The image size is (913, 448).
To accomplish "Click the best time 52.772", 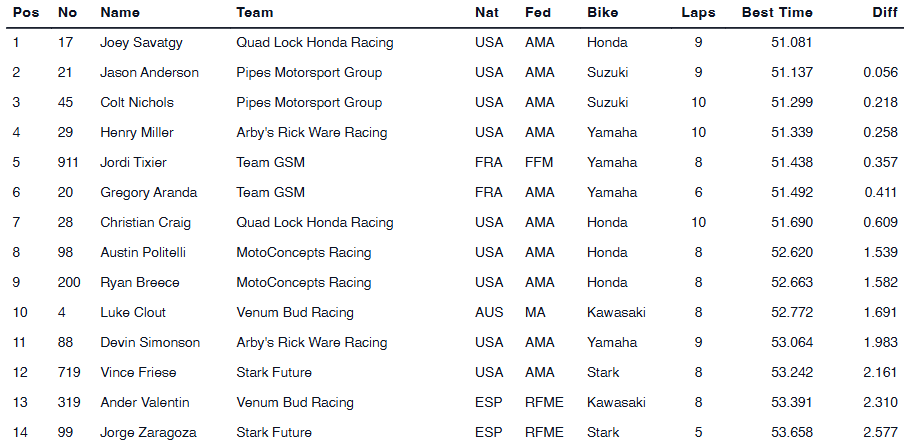I will (x=793, y=313).
